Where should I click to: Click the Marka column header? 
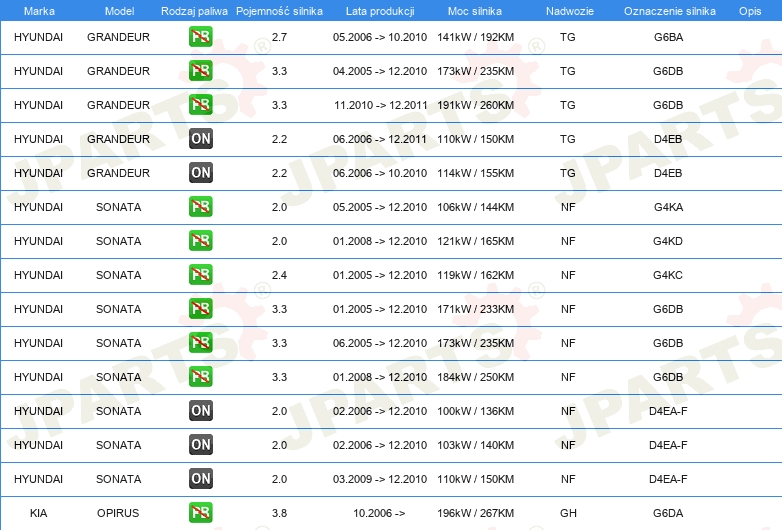(x=39, y=11)
